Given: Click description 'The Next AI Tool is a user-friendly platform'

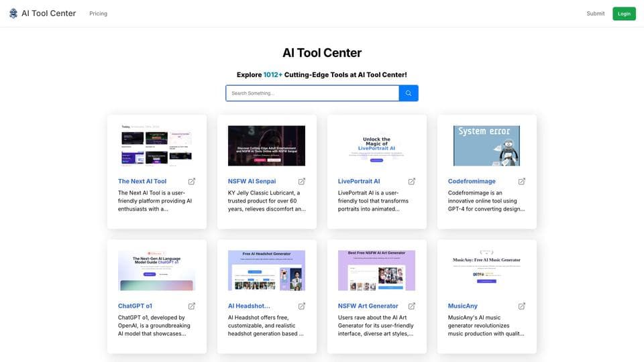Looking at the screenshot, I should 155,200.
